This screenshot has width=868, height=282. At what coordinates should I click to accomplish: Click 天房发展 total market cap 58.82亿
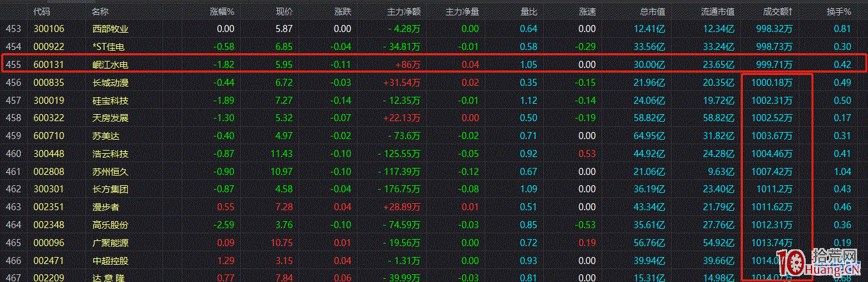(649, 118)
